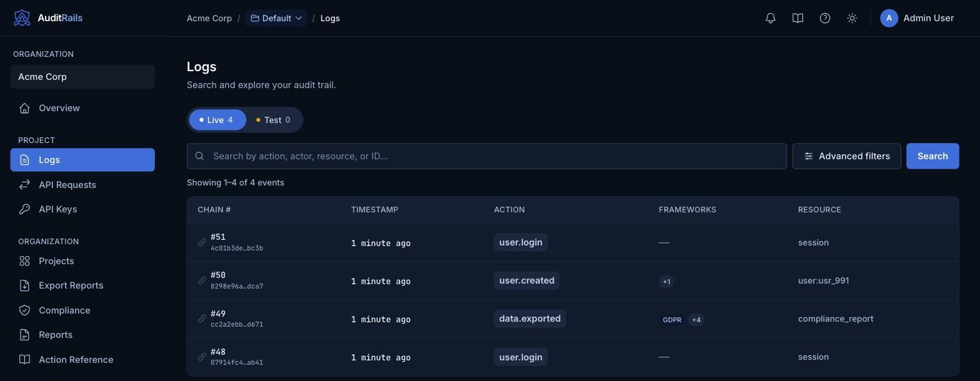Click the Action Reference book icon
Image resolution: width=980 pixels, height=381 pixels.
[x=24, y=360]
